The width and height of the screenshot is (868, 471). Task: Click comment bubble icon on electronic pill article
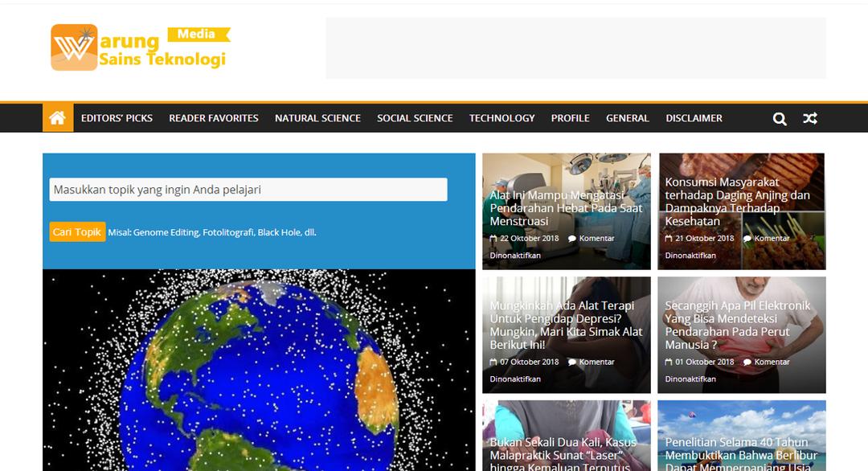[747, 362]
